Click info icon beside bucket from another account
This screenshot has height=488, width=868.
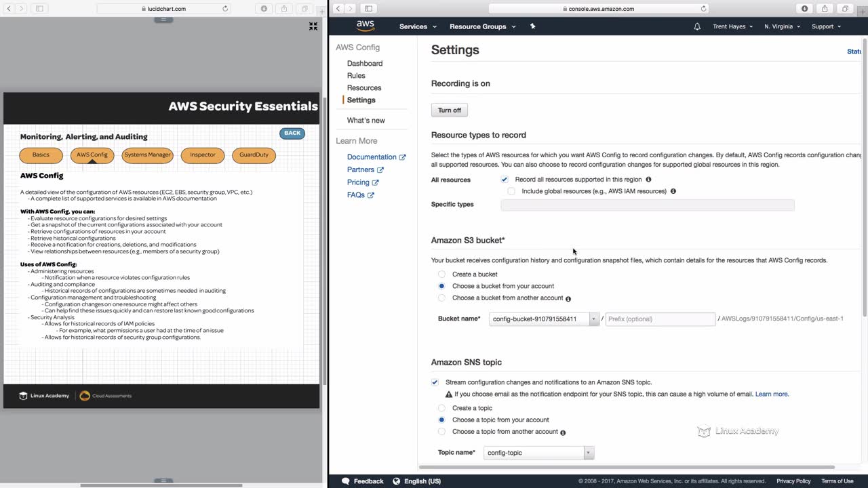pyautogui.click(x=568, y=299)
